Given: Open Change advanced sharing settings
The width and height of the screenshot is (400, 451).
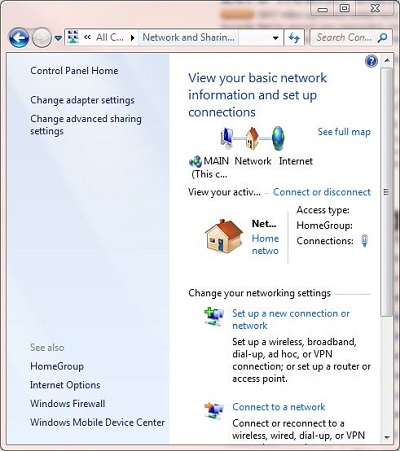Looking at the screenshot, I should pos(86,125).
